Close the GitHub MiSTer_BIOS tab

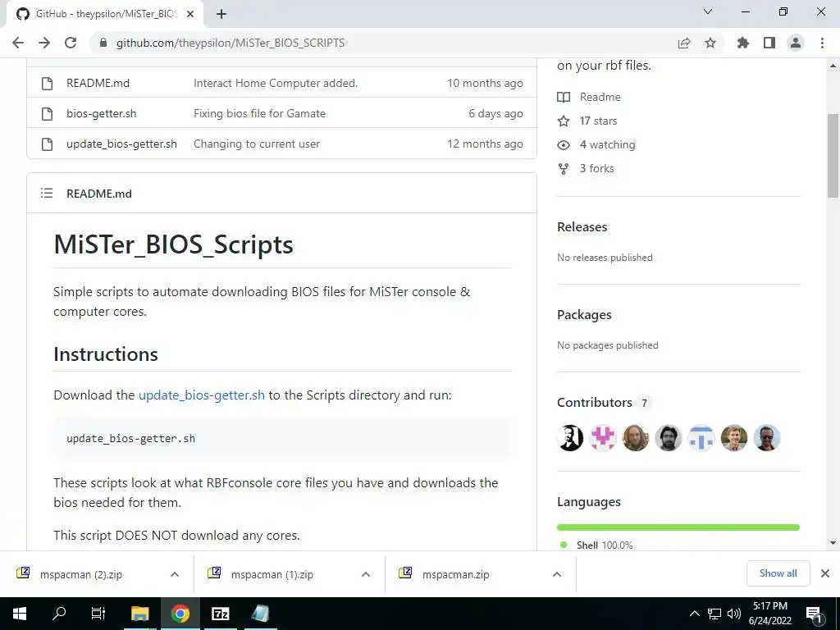(190, 14)
